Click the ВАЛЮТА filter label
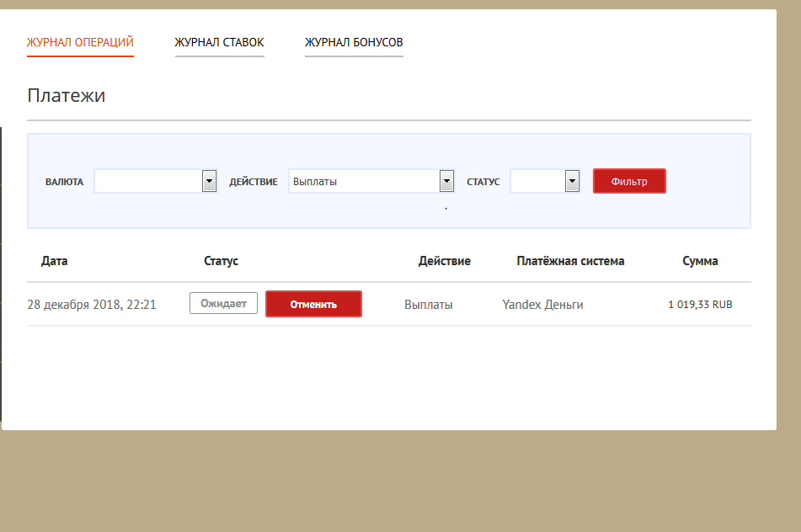Screen dimensions: 801x532 coord(64,182)
